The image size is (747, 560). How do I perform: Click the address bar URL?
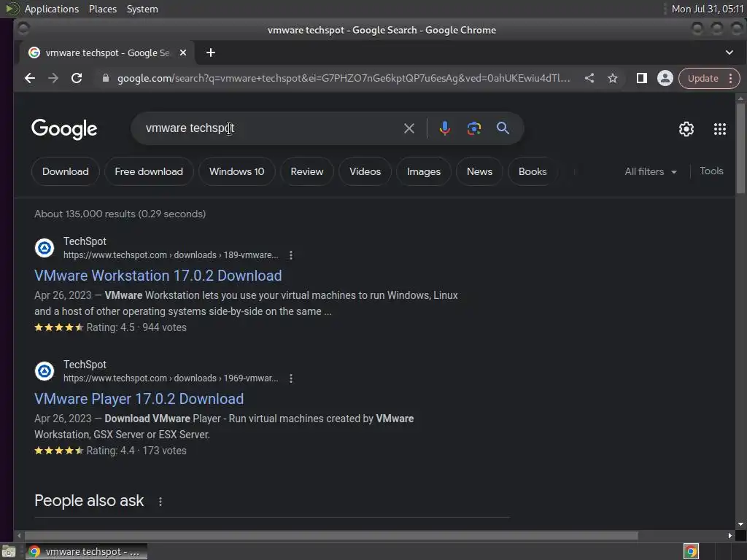344,78
